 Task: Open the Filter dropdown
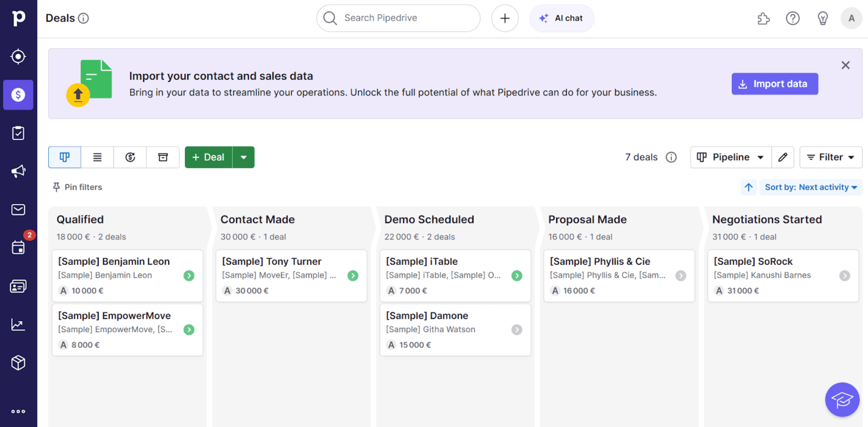pyautogui.click(x=830, y=157)
